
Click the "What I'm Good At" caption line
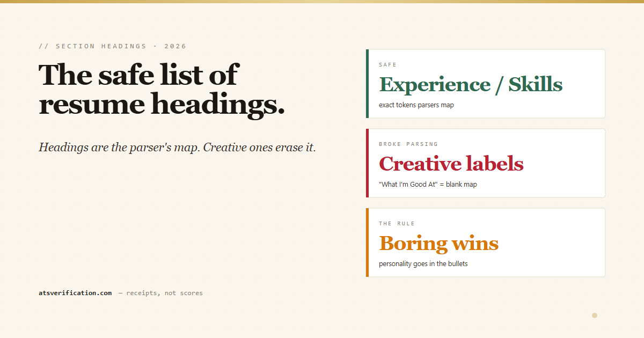pos(428,185)
